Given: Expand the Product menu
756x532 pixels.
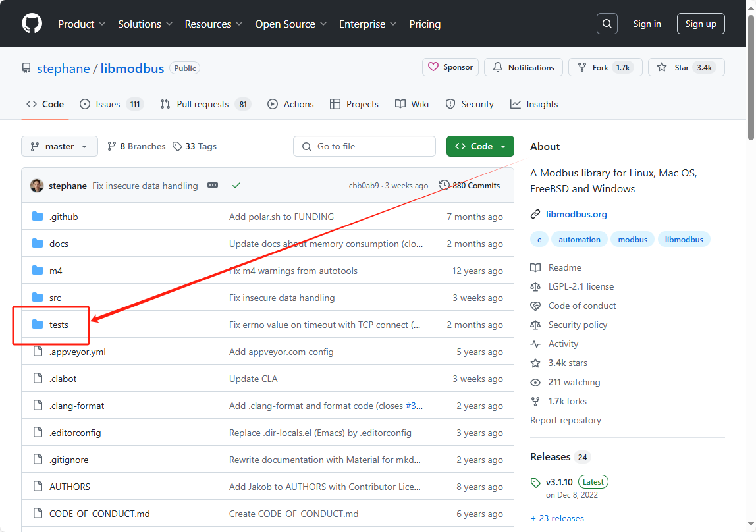Looking at the screenshot, I should [82, 24].
